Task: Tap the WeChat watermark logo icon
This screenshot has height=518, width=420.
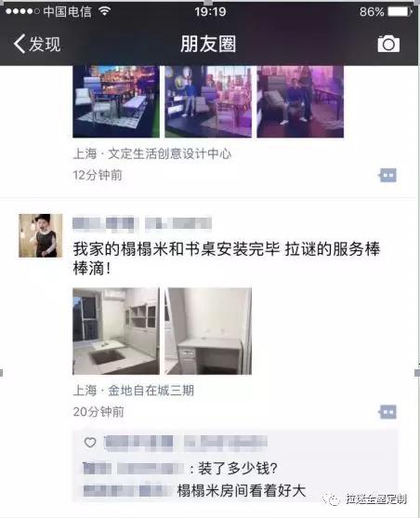Action: click(x=332, y=499)
